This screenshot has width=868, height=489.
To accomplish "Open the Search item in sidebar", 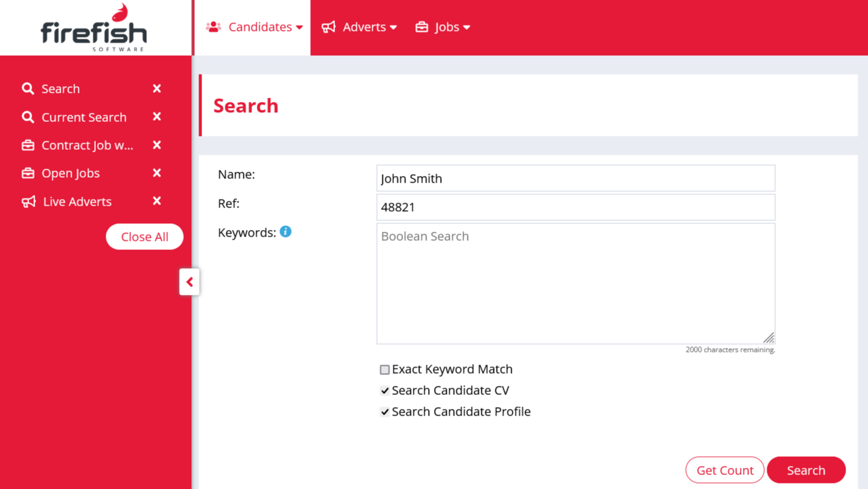I will 61,89.
